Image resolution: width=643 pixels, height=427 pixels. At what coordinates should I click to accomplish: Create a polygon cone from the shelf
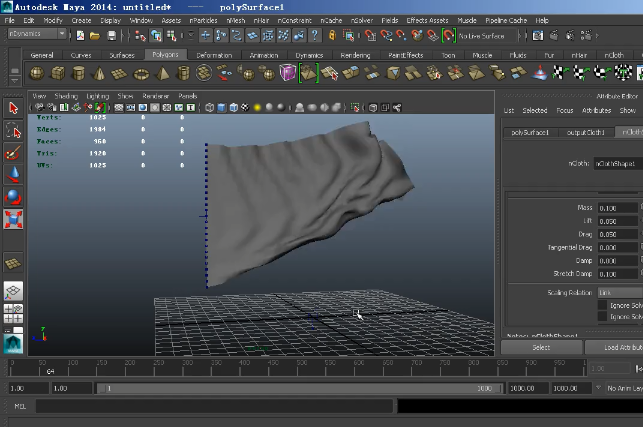pyautogui.click(x=99, y=73)
